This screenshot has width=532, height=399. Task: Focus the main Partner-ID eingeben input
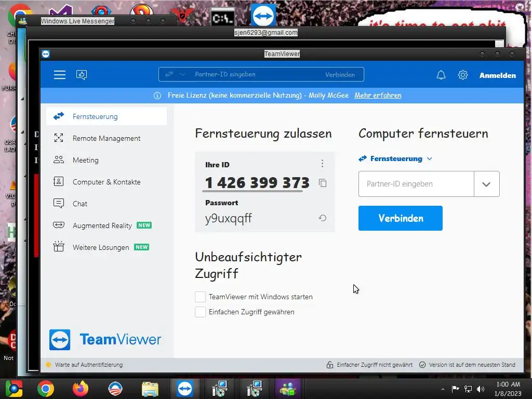(x=416, y=184)
